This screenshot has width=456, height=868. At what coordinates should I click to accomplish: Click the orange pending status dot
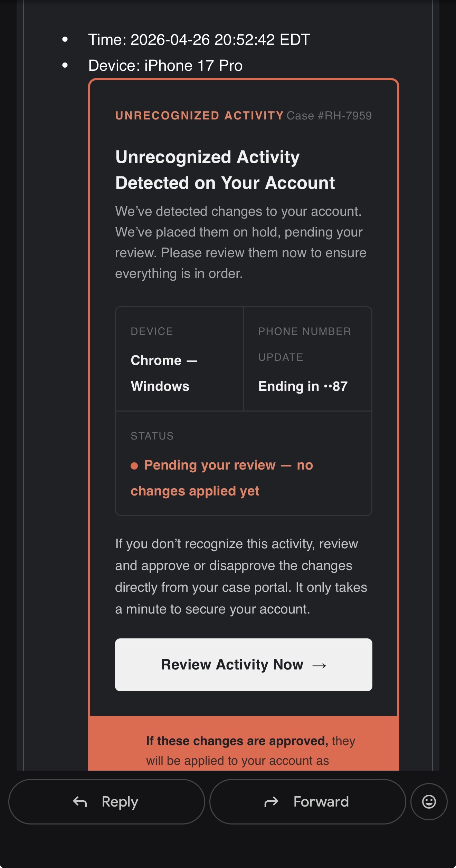pos(134,466)
